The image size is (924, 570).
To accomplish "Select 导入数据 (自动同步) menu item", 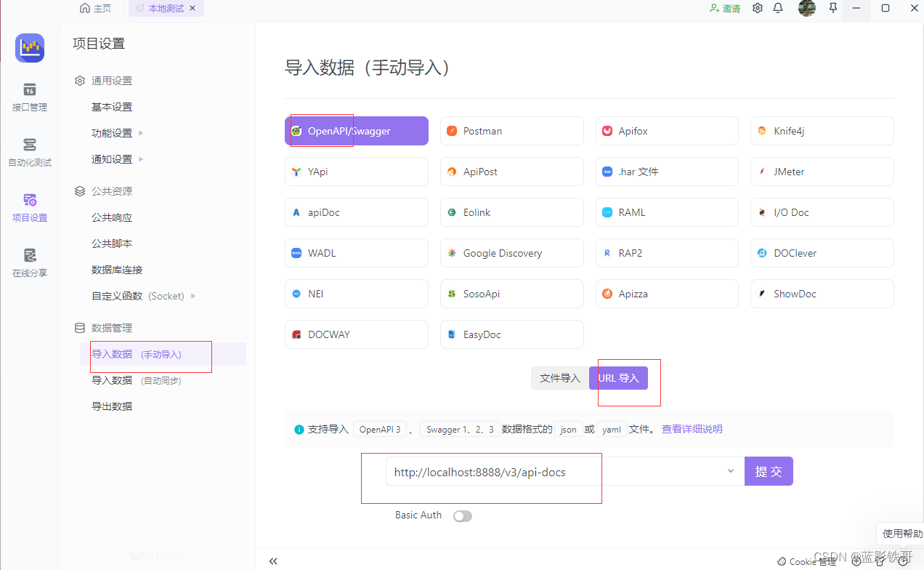I will (137, 380).
